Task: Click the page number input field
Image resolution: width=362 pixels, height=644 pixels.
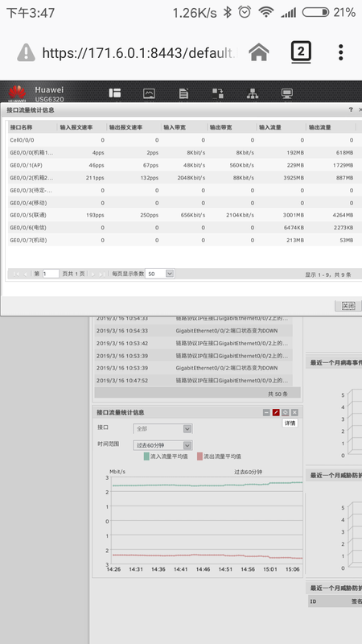Action: pyautogui.click(x=51, y=274)
